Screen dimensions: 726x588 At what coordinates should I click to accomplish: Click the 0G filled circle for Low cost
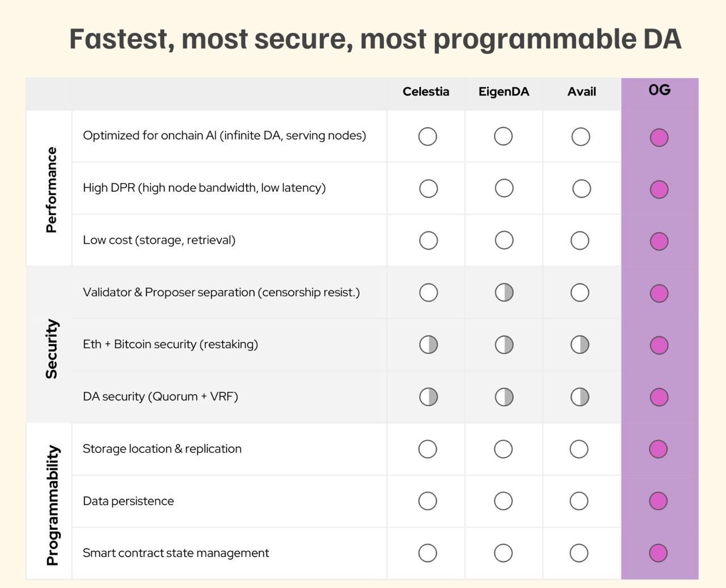coord(659,241)
